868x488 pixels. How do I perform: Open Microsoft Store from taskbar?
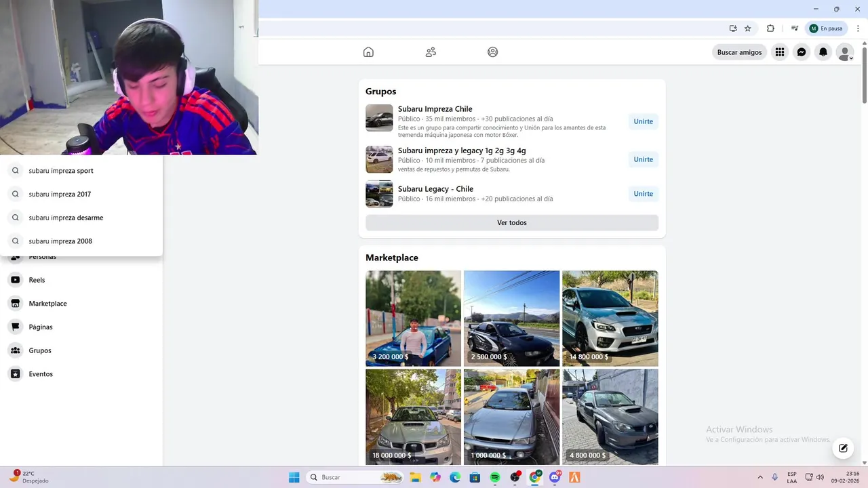click(x=475, y=477)
